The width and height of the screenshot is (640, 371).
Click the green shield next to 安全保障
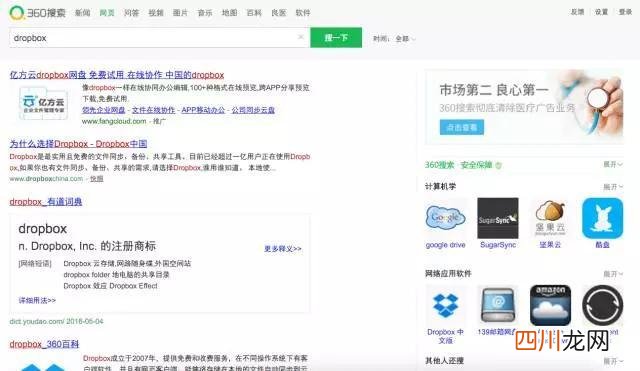coord(498,165)
